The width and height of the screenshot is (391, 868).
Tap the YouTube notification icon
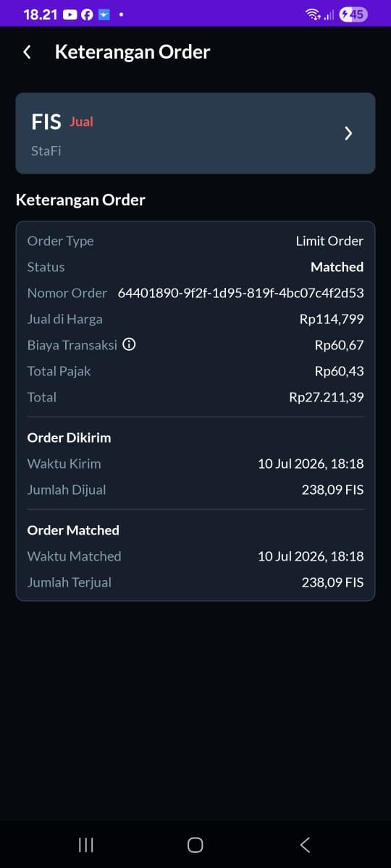[x=70, y=14]
